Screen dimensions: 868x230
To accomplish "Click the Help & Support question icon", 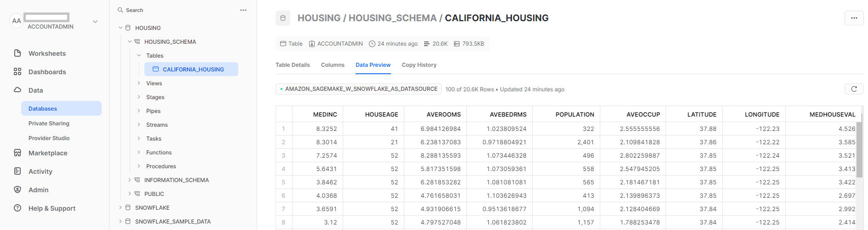I will coord(17,208).
